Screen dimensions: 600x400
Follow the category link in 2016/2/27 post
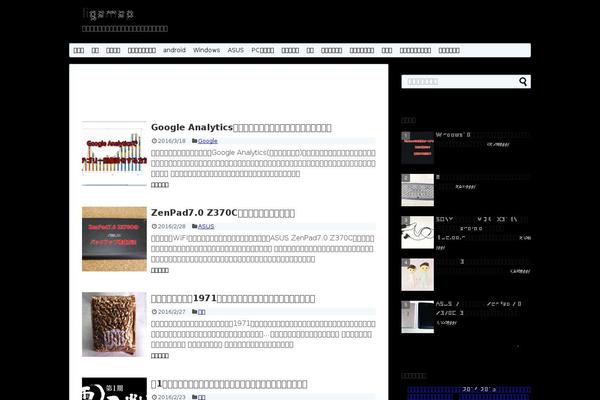(202, 312)
